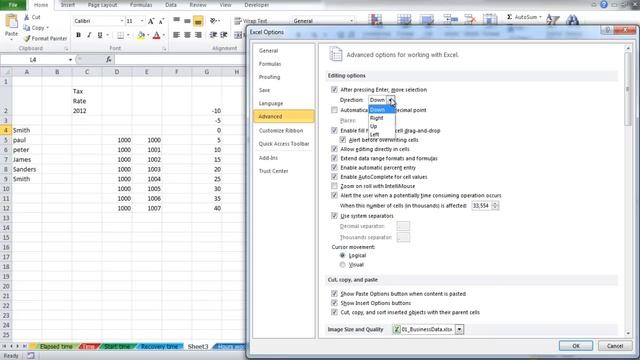The height and width of the screenshot is (360, 640).
Task: Toggle Show Paste Options button checkbox
Action: coord(334,293)
